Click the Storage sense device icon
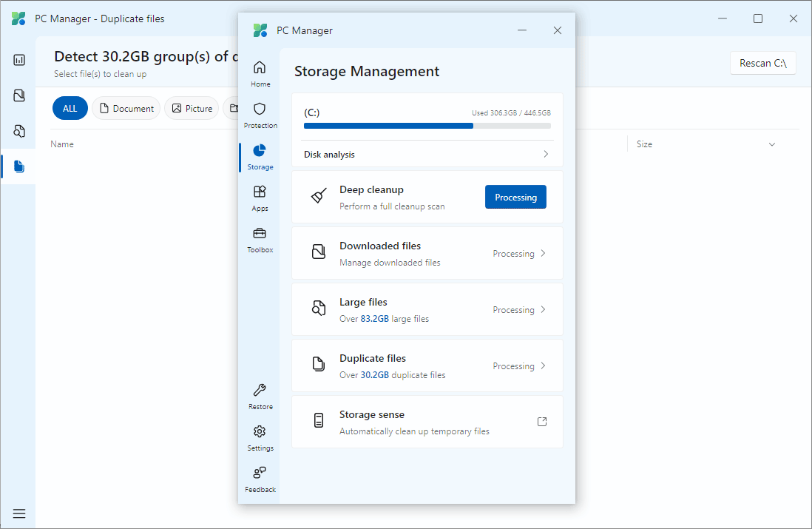The height and width of the screenshot is (529, 812). tap(319, 420)
